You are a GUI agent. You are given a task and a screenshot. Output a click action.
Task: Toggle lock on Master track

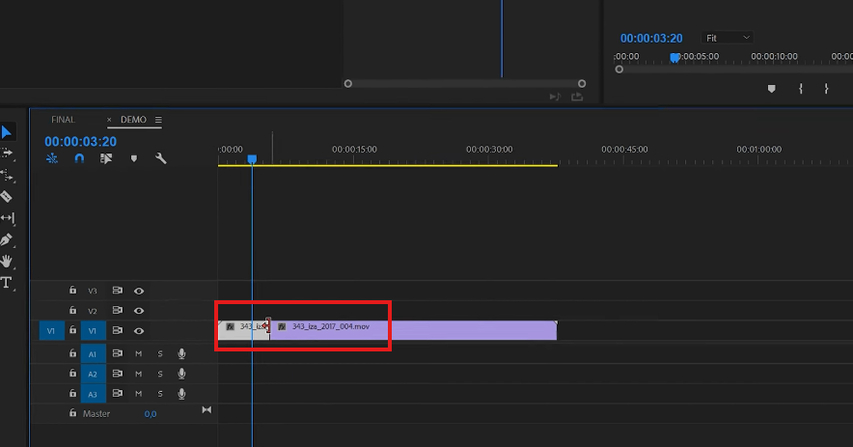[72, 413]
